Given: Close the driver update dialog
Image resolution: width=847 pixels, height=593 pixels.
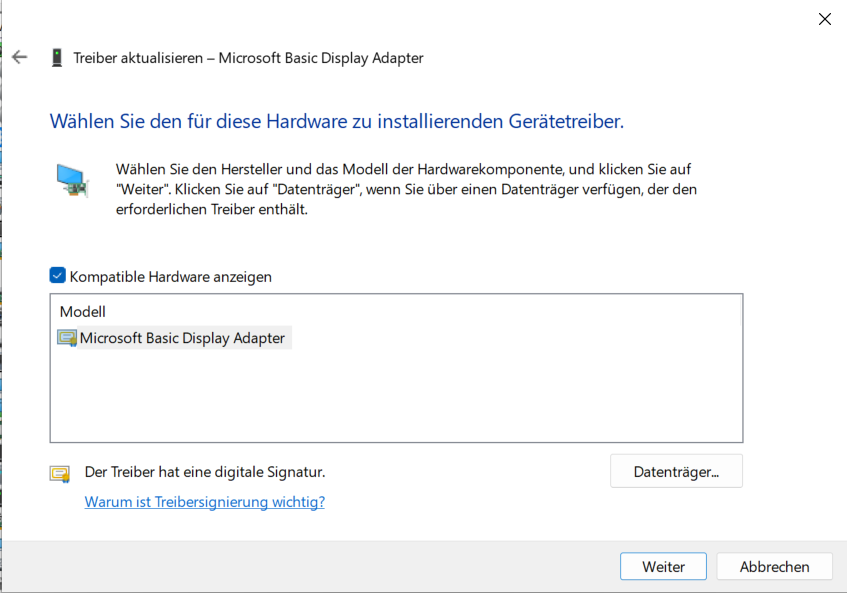Looking at the screenshot, I should [x=824, y=19].
